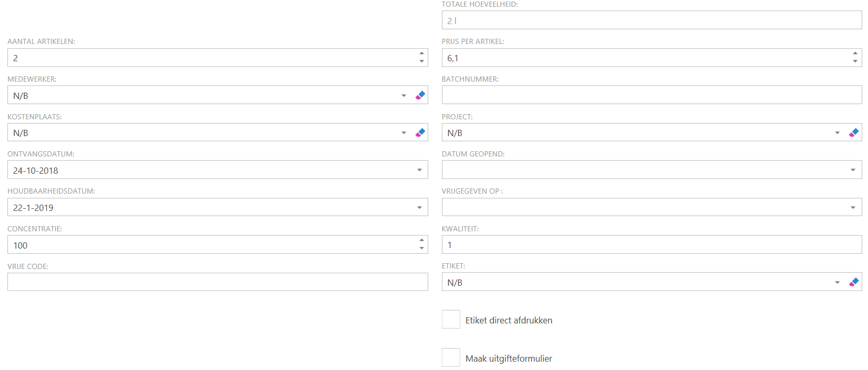The image size is (868, 370).
Task: Increase Prijs per artikel value
Action: (855, 53)
